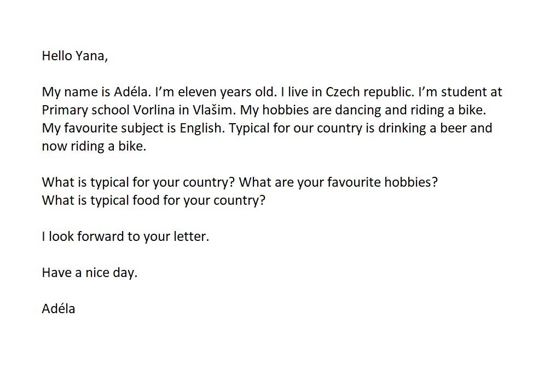Click the closing signature "Adéla"
This screenshot has width=556, height=392.
click(59, 309)
